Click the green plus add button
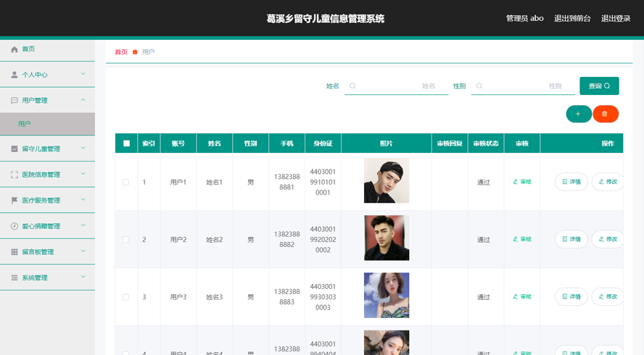644x355 pixels. point(579,114)
